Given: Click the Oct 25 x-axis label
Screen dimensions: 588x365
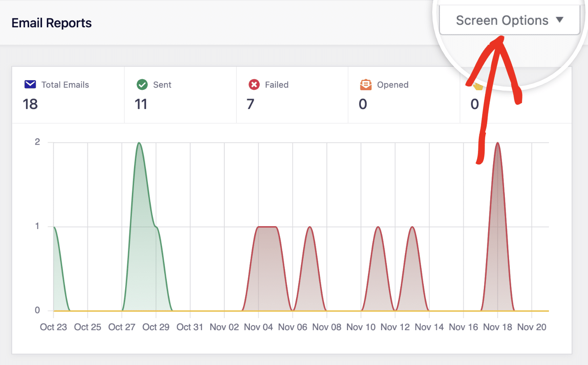Looking at the screenshot, I should point(87,327).
